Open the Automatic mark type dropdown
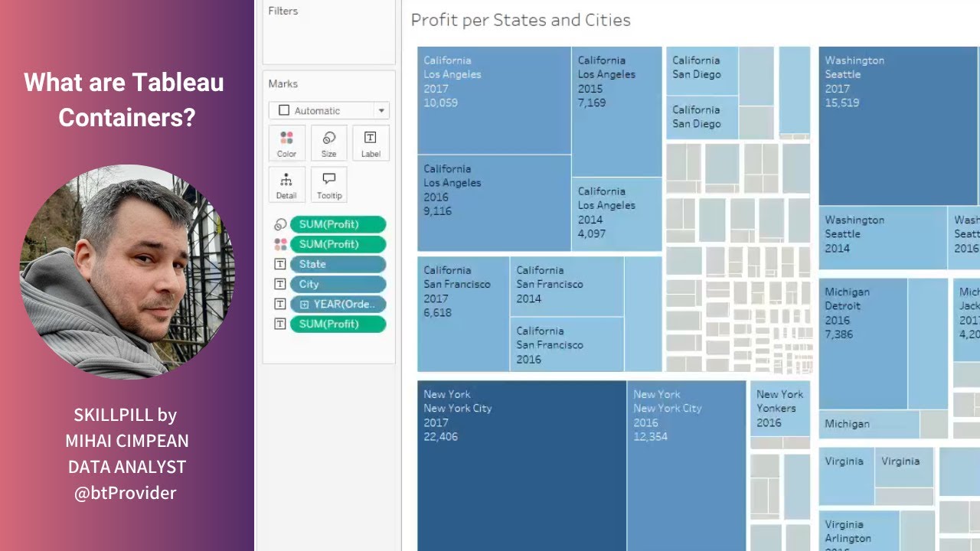Image resolution: width=980 pixels, height=551 pixels. click(328, 110)
